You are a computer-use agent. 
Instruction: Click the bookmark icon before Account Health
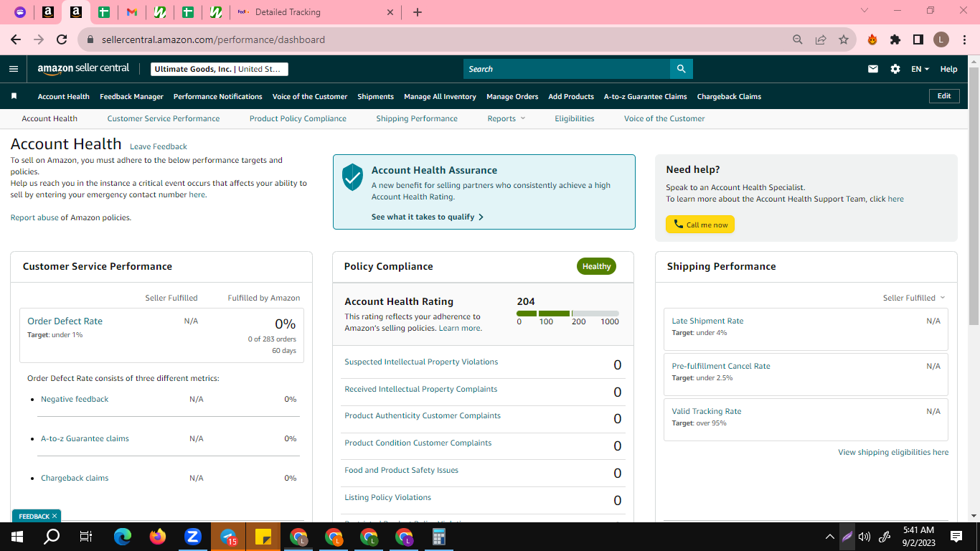click(x=14, y=96)
